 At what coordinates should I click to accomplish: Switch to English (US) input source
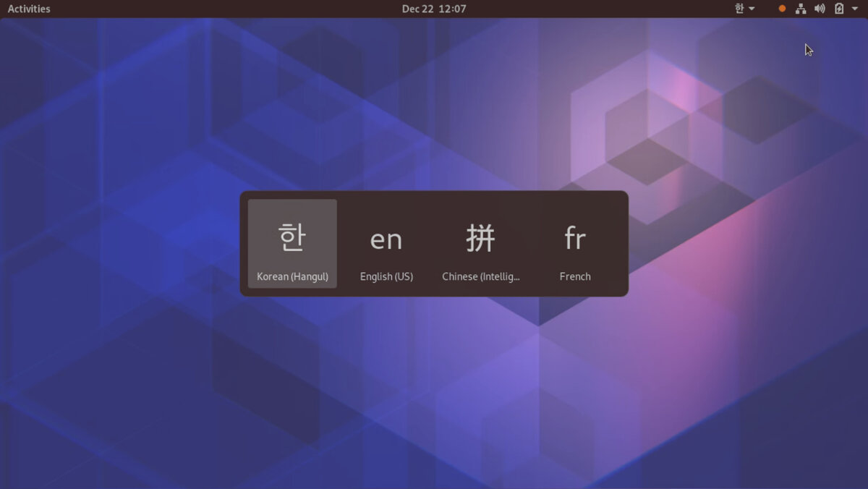[386, 244]
